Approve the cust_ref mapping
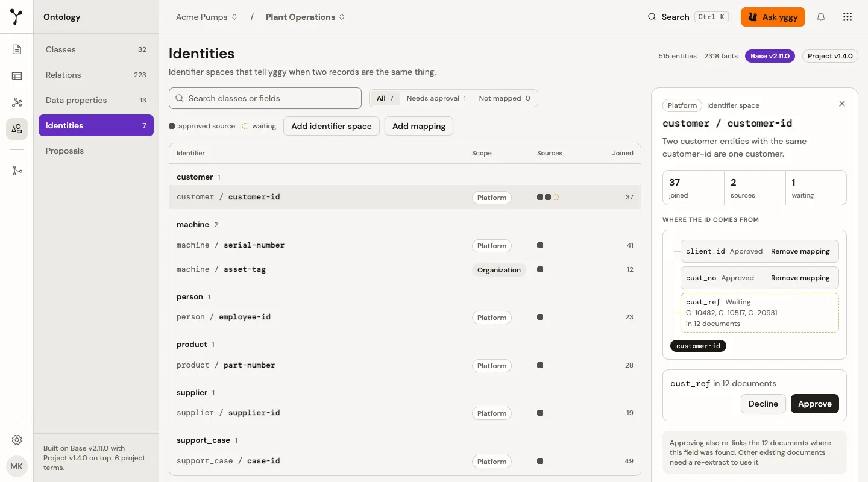This screenshot has height=482, width=868. tap(815, 404)
